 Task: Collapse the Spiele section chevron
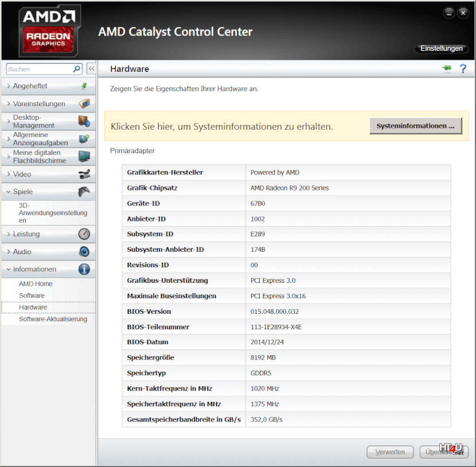point(9,192)
